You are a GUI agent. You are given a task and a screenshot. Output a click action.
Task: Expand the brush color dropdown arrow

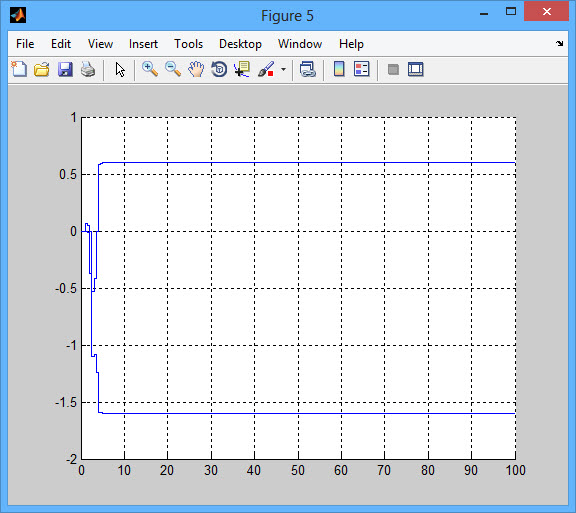tap(283, 69)
